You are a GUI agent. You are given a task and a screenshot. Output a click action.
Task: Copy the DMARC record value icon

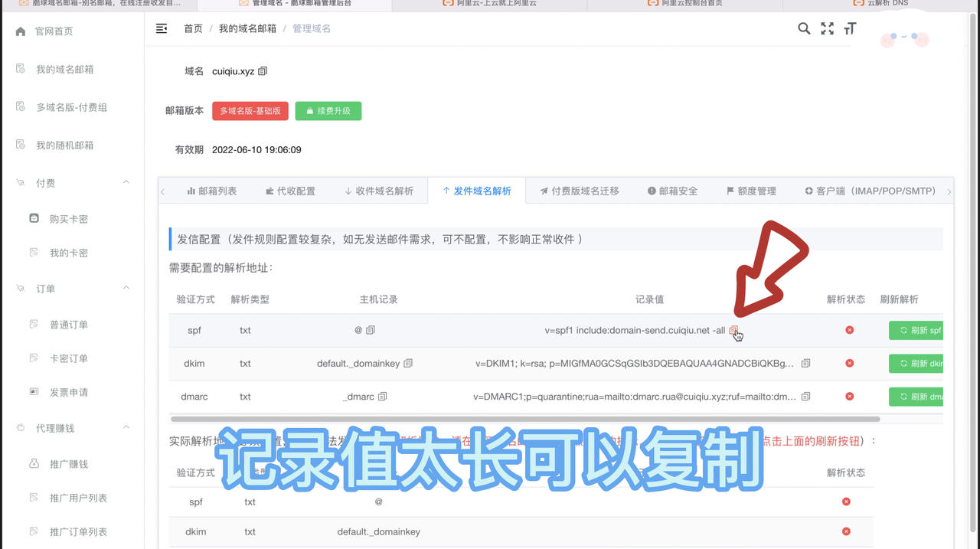[x=805, y=397]
